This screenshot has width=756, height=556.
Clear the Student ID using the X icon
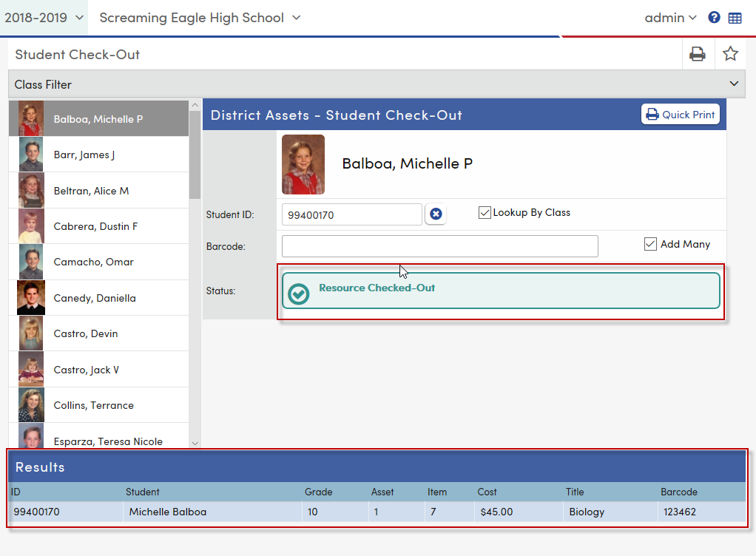[436, 214]
